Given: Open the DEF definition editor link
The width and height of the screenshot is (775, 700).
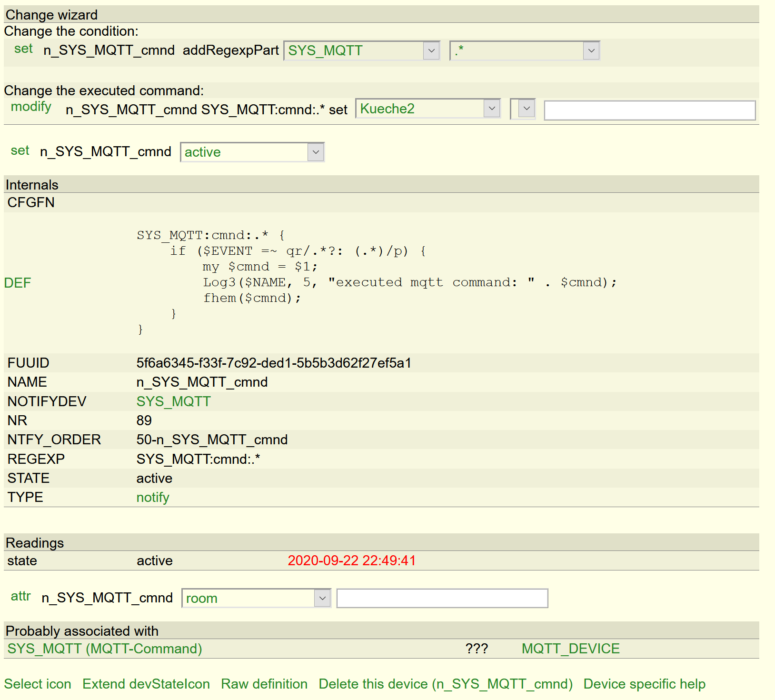Looking at the screenshot, I should [x=18, y=283].
